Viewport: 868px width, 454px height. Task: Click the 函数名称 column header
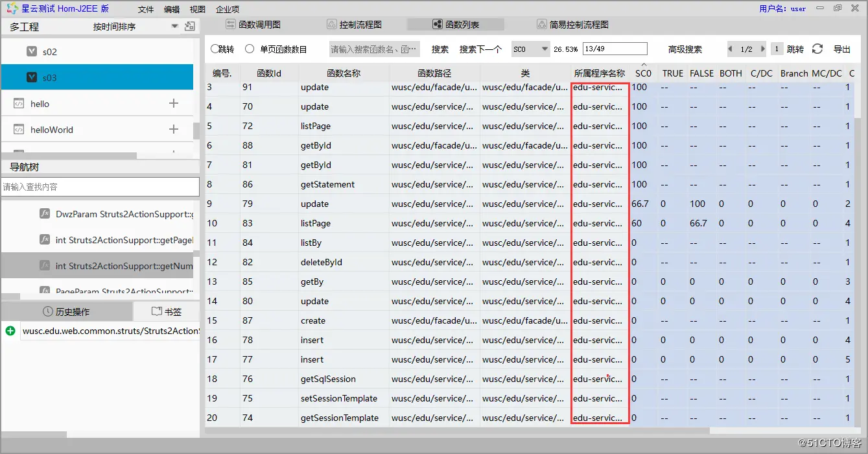point(344,73)
